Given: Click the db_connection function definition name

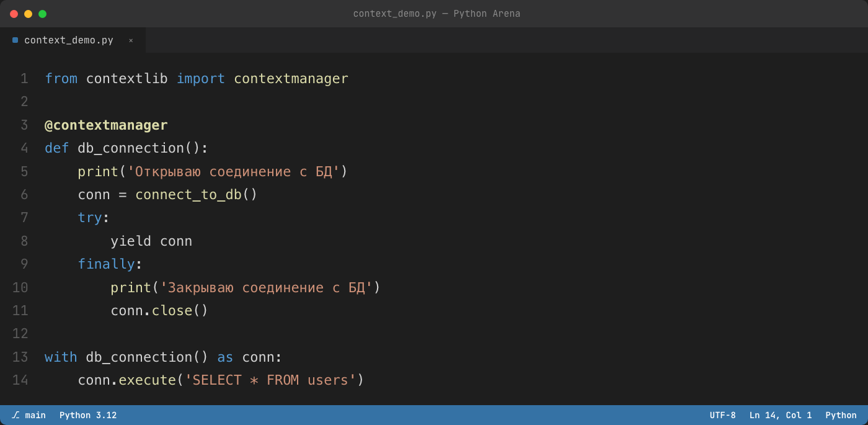Looking at the screenshot, I should point(131,148).
